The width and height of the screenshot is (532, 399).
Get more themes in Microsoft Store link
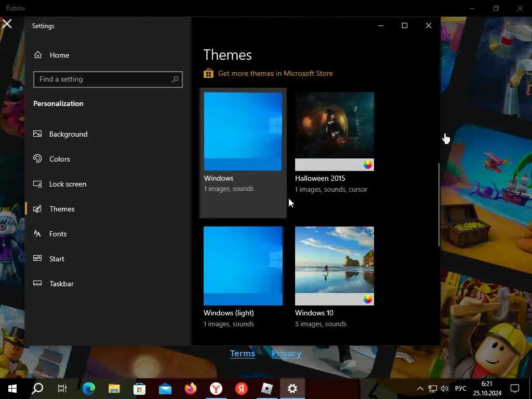tap(275, 73)
